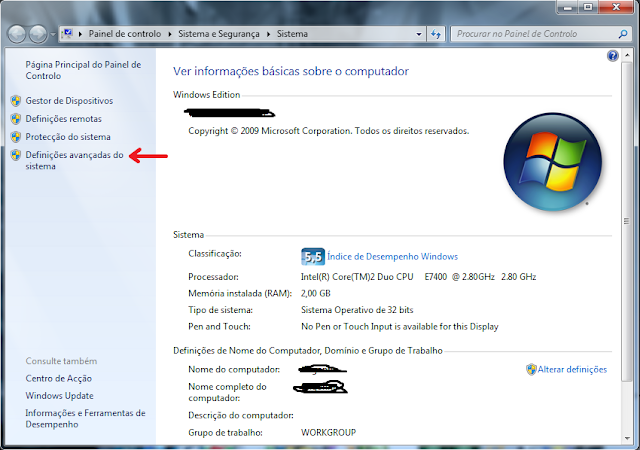
Task: Open Windows Update link
Action: [x=59, y=396]
